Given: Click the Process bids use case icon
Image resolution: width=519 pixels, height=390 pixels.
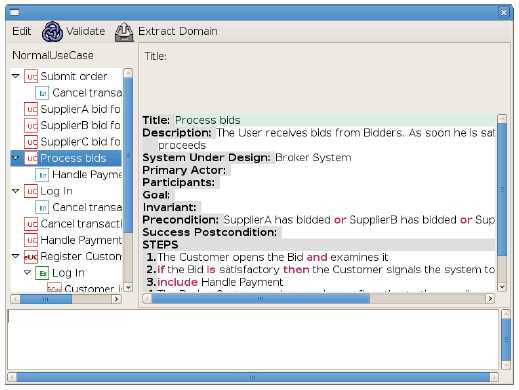Looking at the screenshot, I should coord(31,158).
